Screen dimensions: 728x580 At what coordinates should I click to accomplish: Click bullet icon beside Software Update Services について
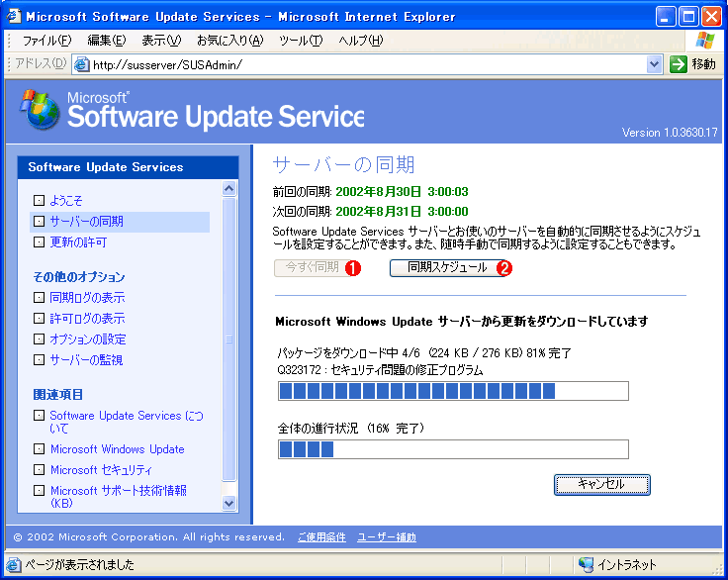(39, 415)
